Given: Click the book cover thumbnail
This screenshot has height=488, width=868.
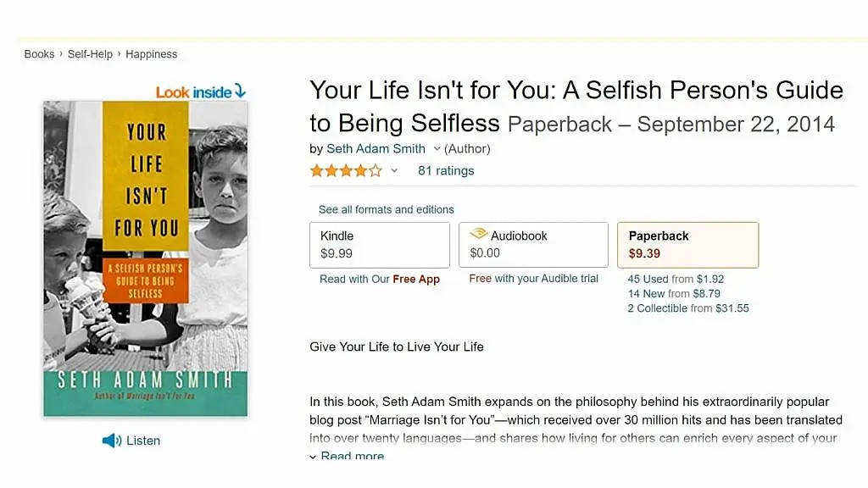Looking at the screenshot, I should pos(146,258).
